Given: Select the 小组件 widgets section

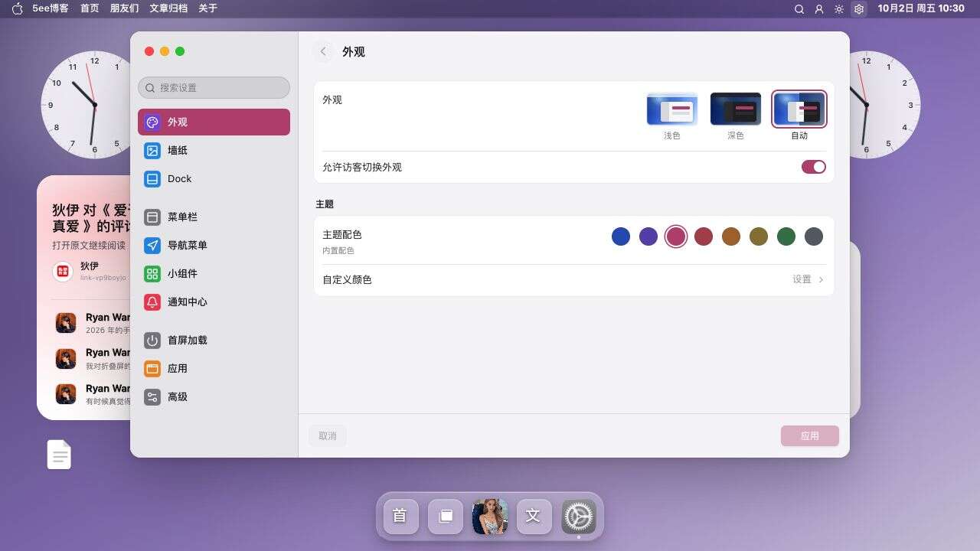Looking at the screenshot, I should (x=214, y=274).
